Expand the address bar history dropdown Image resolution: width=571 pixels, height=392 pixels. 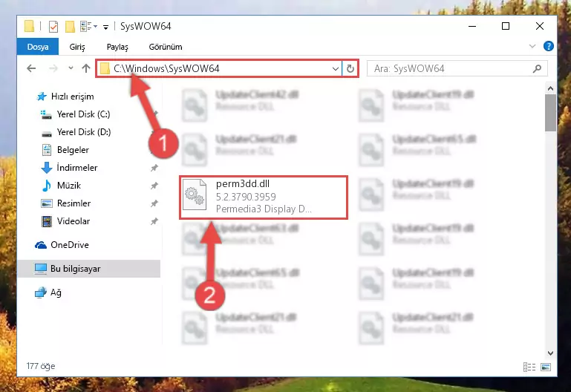(x=336, y=69)
